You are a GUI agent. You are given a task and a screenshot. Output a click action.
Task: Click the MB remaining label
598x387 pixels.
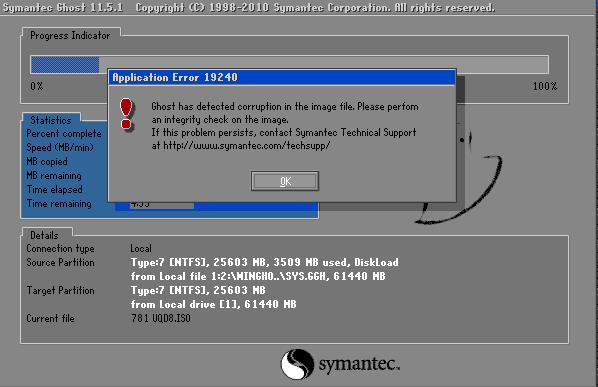coord(54,175)
